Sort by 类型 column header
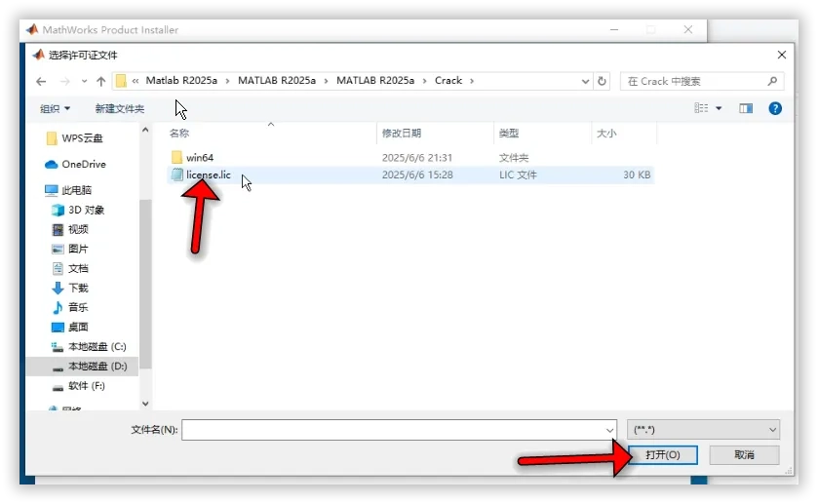Image resolution: width=818 pixels, height=504 pixels. coord(509,133)
